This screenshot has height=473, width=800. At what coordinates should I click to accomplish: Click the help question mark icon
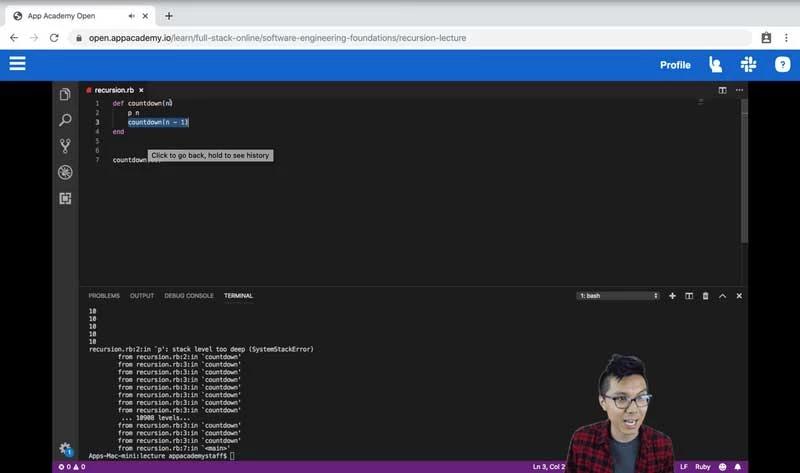click(782, 65)
